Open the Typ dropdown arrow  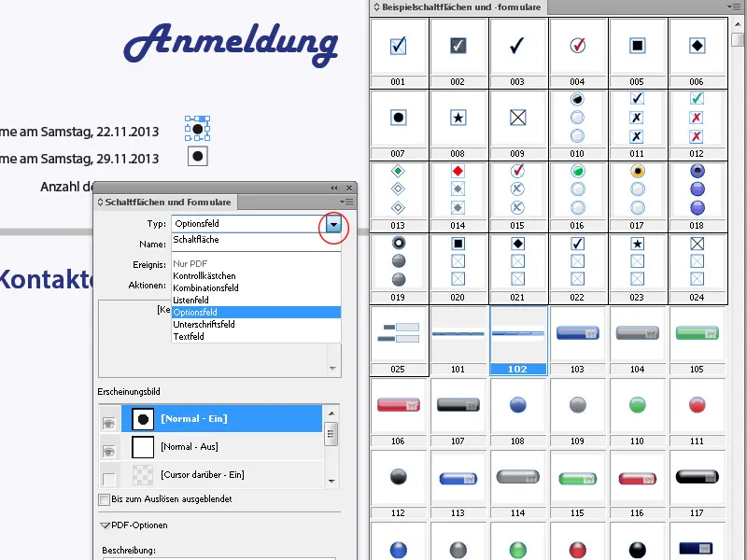click(x=333, y=224)
